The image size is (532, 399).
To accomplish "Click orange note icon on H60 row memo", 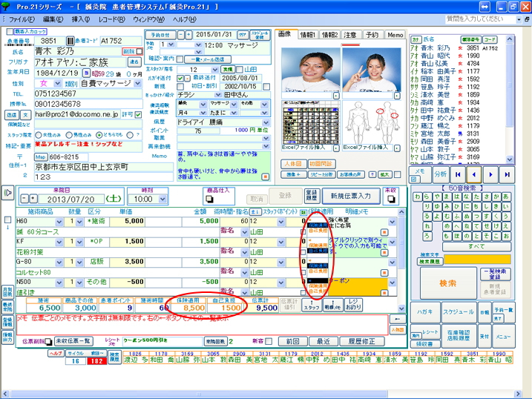I will [x=384, y=232].
